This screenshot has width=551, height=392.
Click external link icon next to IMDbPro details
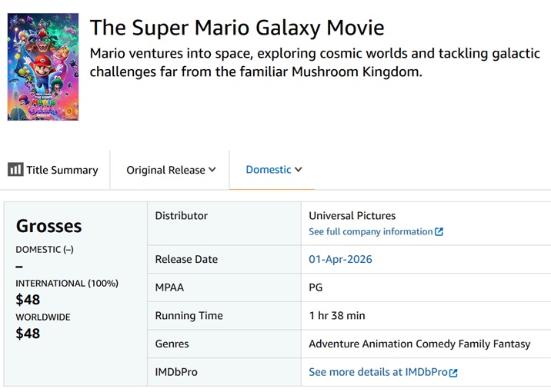[x=453, y=373]
